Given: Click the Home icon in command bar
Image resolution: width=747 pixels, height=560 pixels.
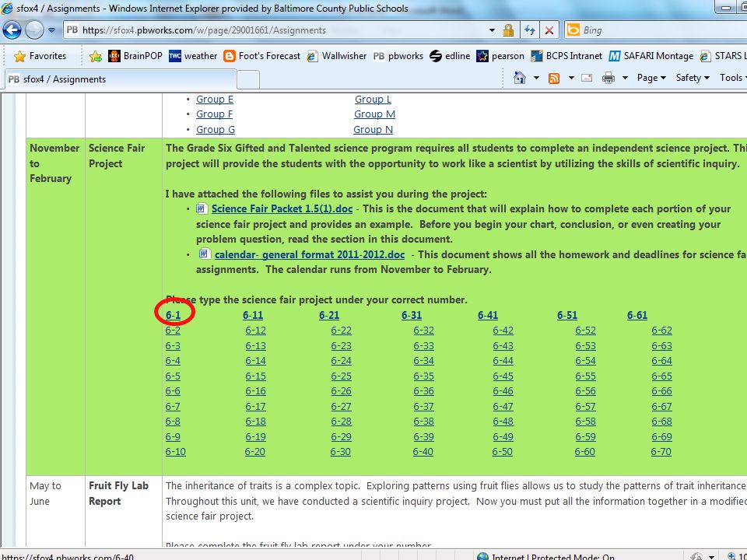Looking at the screenshot, I should [x=519, y=78].
